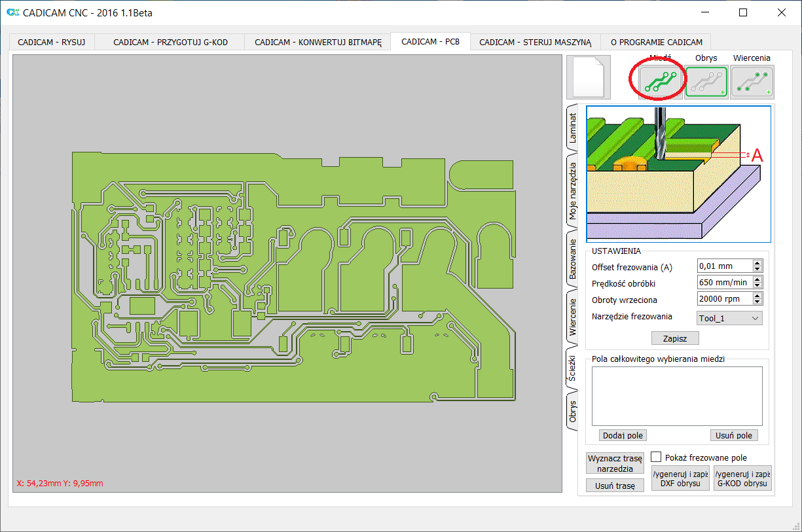The height and width of the screenshot is (532, 802).
Task: Select the Bazowanie side tab
Action: (572, 258)
